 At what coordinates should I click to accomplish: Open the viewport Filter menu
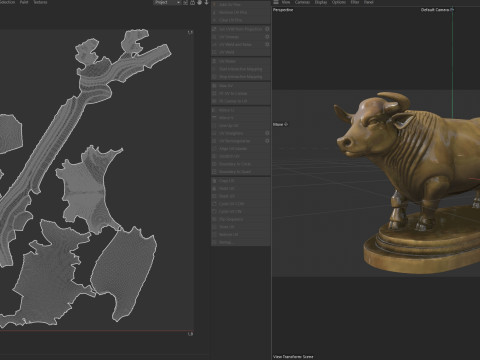tap(355, 2)
